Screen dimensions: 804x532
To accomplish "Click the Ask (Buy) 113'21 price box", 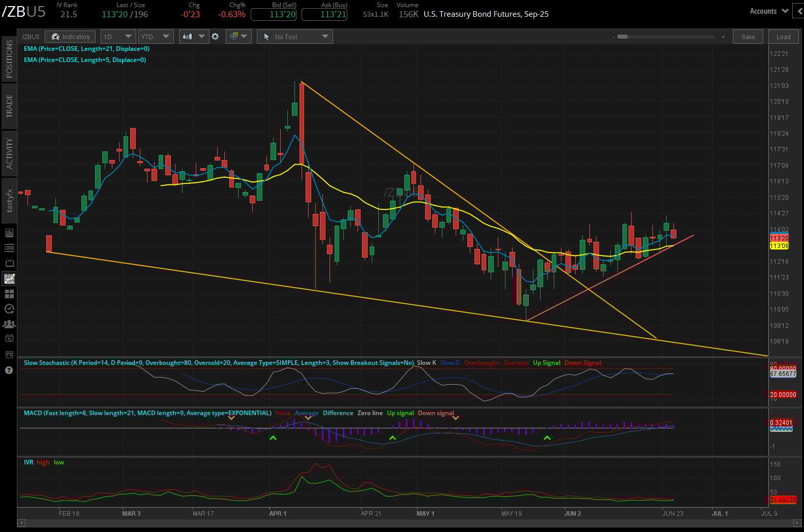I will point(324,14).
